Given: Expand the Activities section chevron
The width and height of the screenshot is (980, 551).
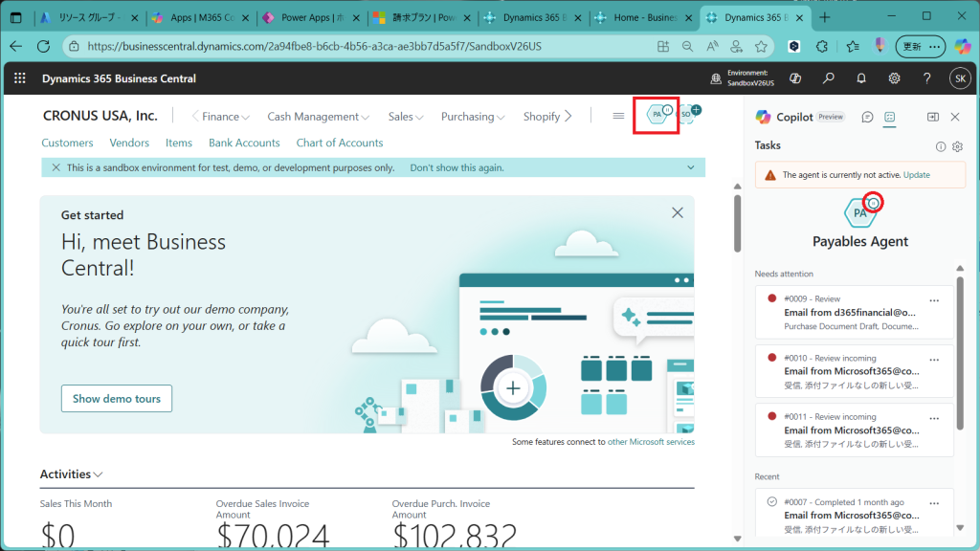Looking at the screenshot, I should tap(98, 474).
